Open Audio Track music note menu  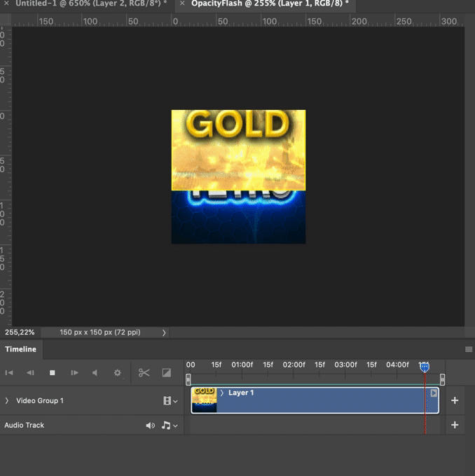(170, 426)
